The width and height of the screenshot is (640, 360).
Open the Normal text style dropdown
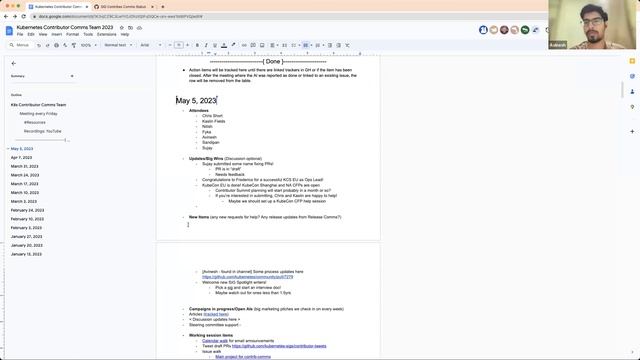click(x=118, y=45)
